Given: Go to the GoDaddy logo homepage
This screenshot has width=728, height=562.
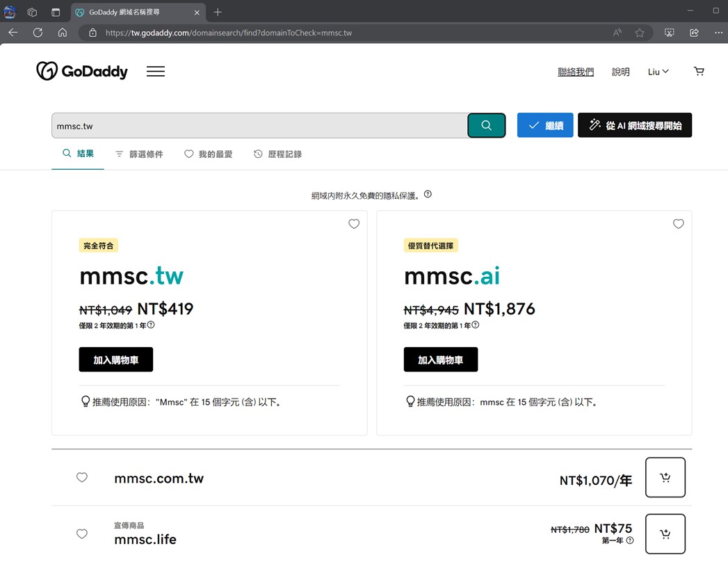Looking at the screenshot, I should click(82, 71).
